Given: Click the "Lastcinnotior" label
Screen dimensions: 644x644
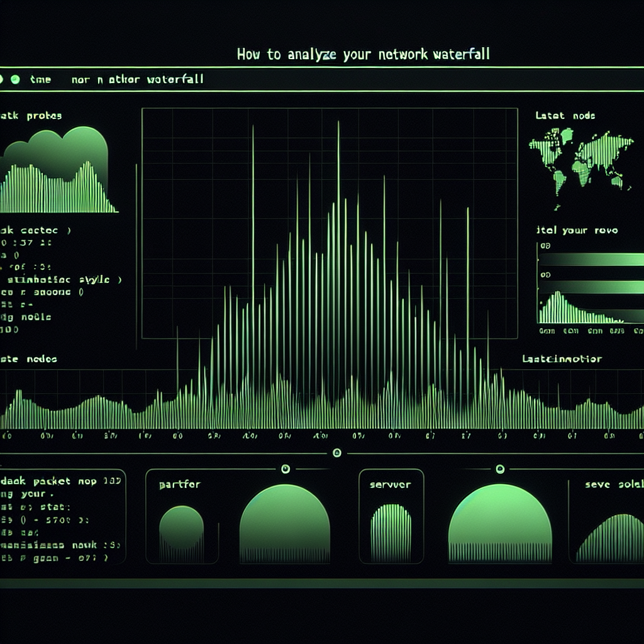Looking at the screenshot, I should [562, 359].
